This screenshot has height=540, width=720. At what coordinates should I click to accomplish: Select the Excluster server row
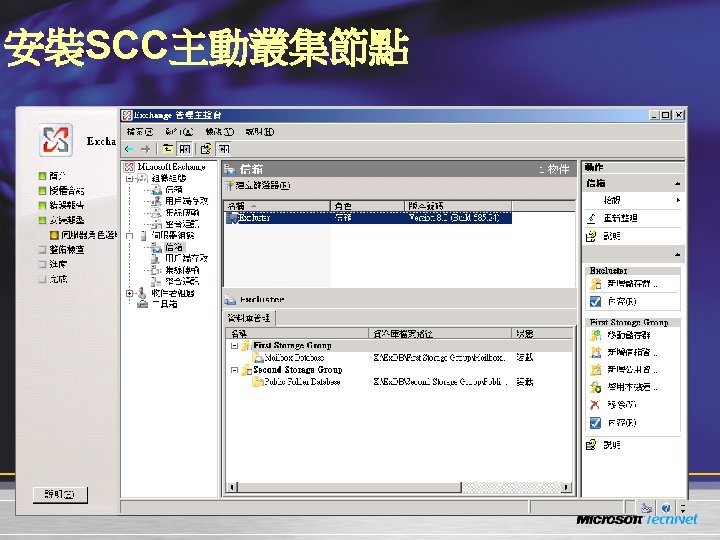(368, 218)
